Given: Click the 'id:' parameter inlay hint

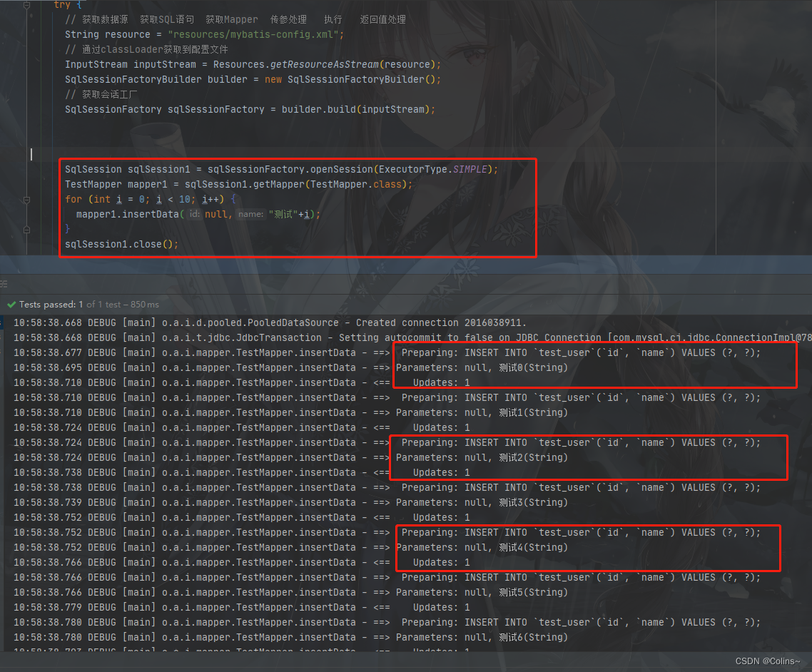Looking at the screenshot, I should pos(194,214).
